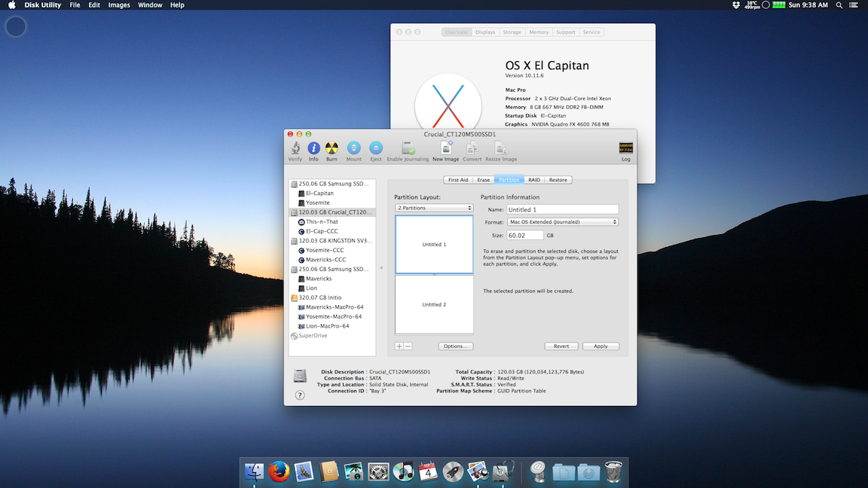Open Mail from the Dock

click(x=304, y=472)
